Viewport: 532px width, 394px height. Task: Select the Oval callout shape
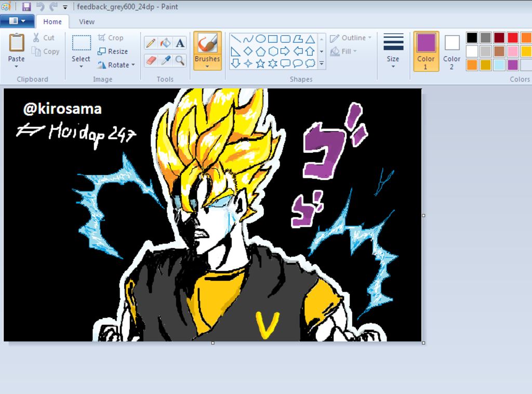point(298,63)
